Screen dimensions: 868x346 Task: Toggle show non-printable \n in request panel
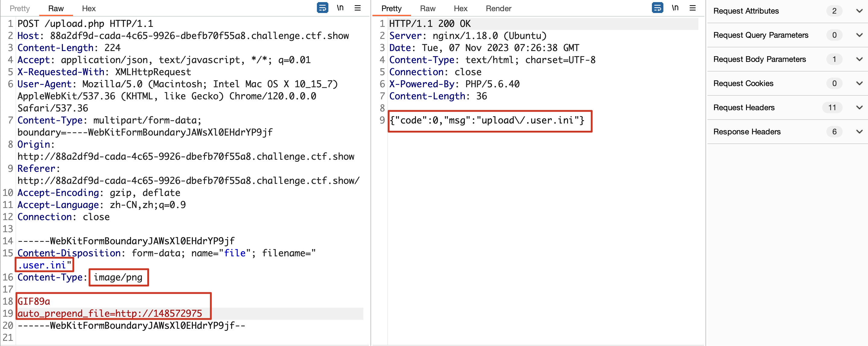point(340,8)
